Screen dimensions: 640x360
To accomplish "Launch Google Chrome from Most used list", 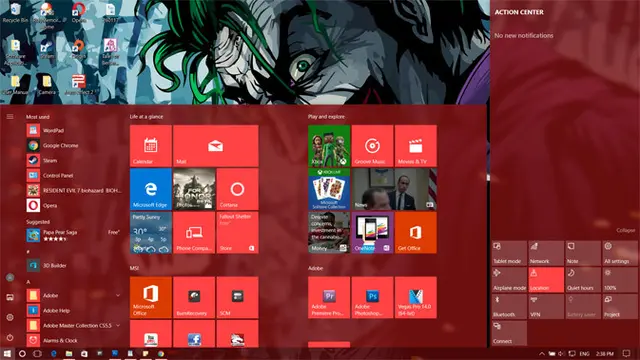I will click(74, 145).
